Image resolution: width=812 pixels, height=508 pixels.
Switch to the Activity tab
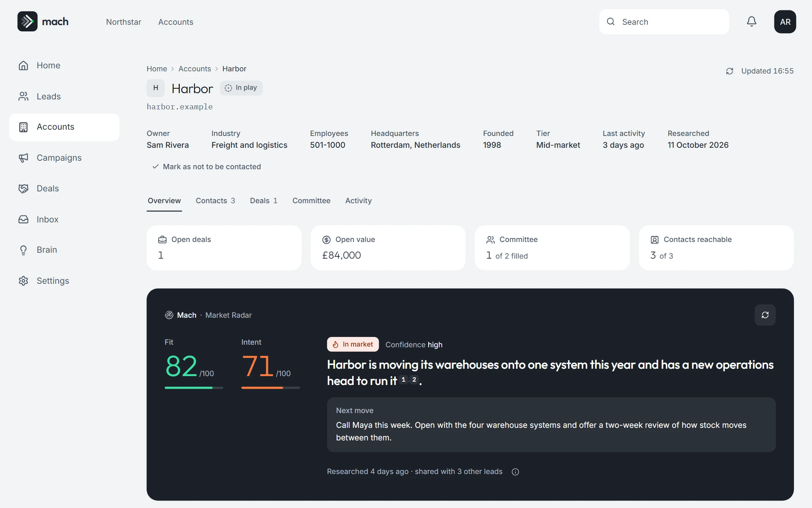[x=358, y=201]
